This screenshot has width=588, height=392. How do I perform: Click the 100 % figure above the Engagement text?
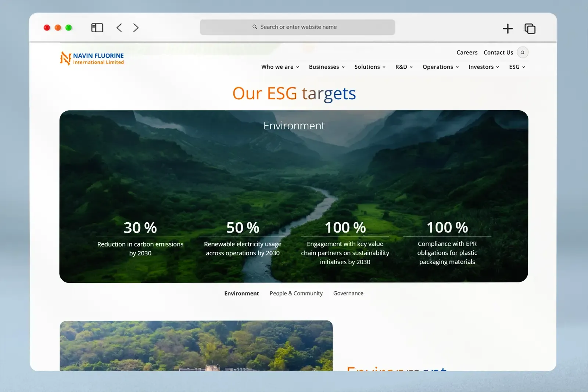(x=345, y=227)
